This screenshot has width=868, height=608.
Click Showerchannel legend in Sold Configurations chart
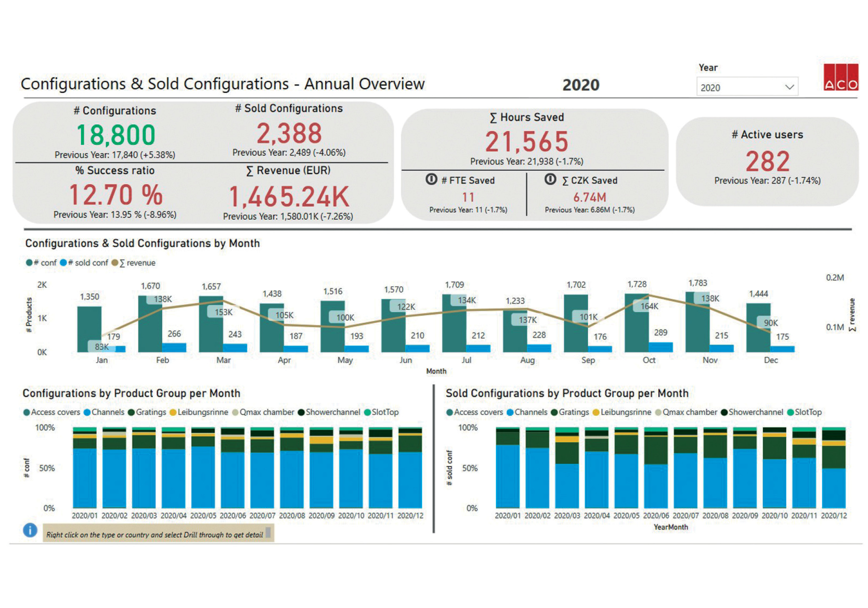tap(752, 412)
